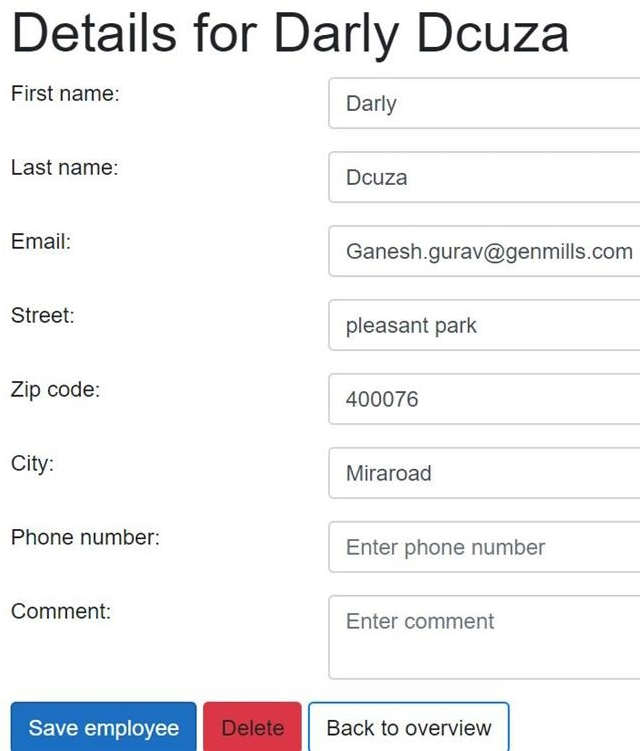The height and width of the screenshot is (751, 640).
Task: Focus the City field containing Miraroad
Action: coord(484,474)
